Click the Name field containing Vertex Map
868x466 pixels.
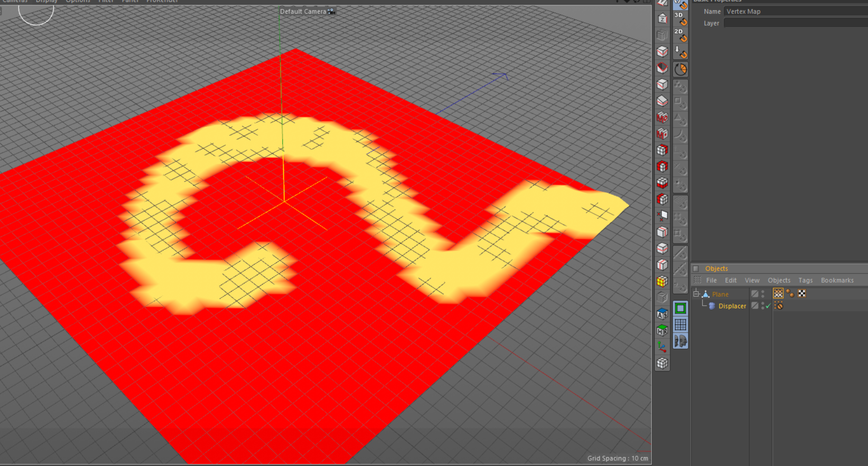click(795, 11)
